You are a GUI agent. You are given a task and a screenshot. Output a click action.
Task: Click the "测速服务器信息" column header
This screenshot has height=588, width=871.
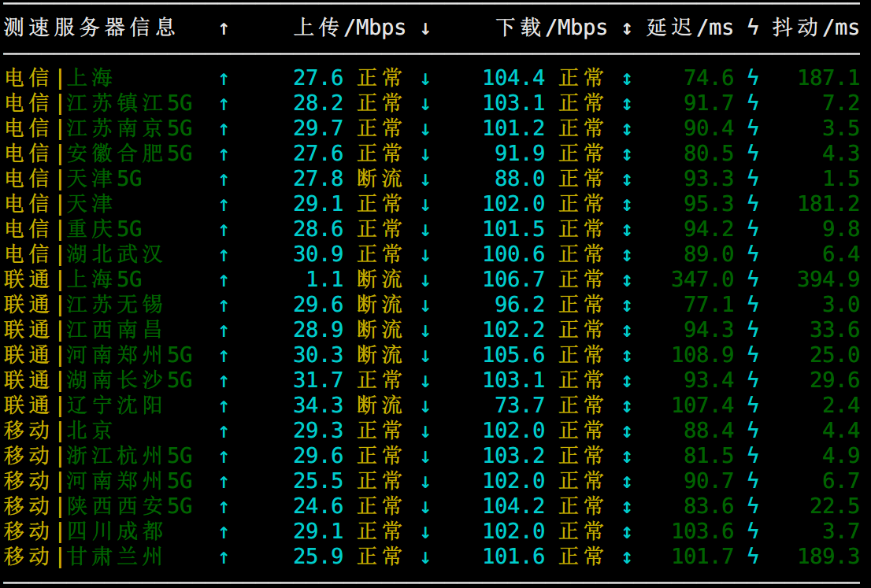click(x=90, y=28)
